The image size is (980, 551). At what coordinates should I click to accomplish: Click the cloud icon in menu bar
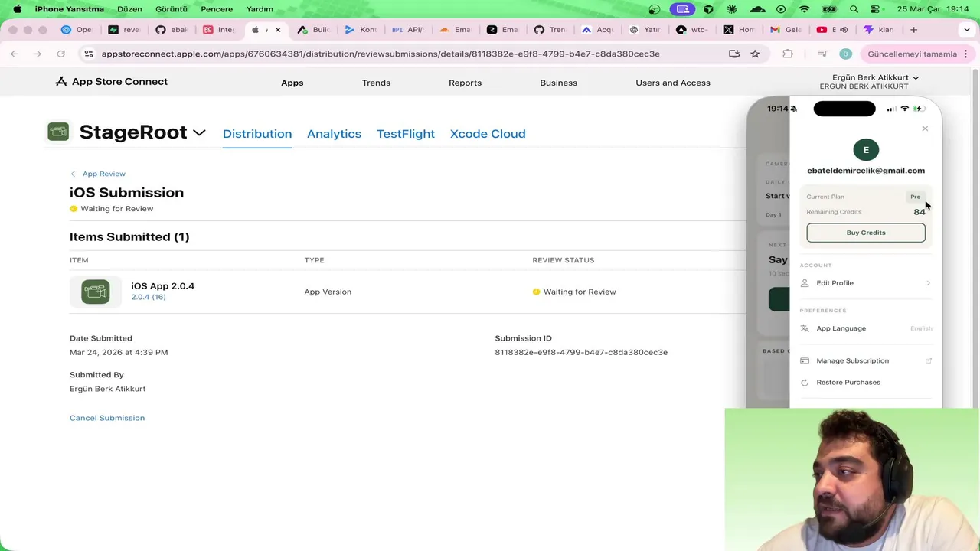tap(757, 9)
